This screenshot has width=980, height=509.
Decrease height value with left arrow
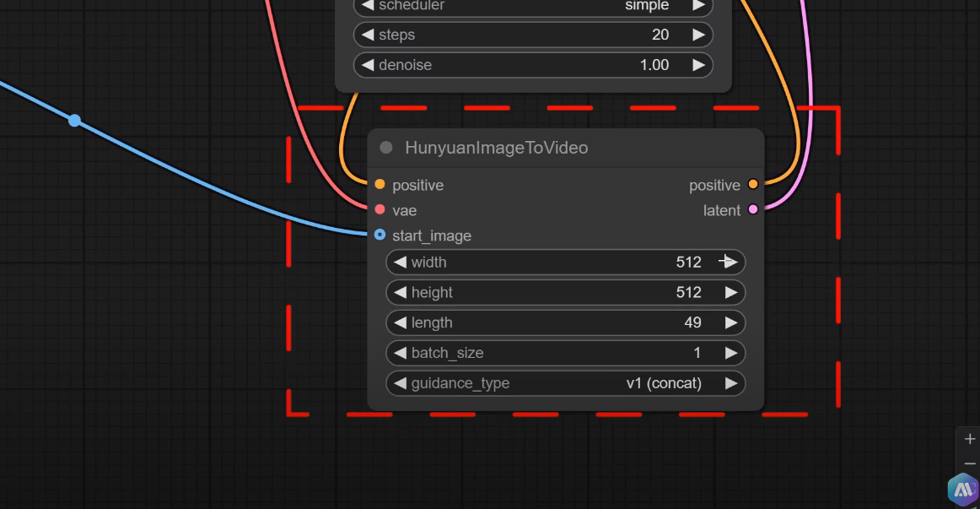click(400, 292)
